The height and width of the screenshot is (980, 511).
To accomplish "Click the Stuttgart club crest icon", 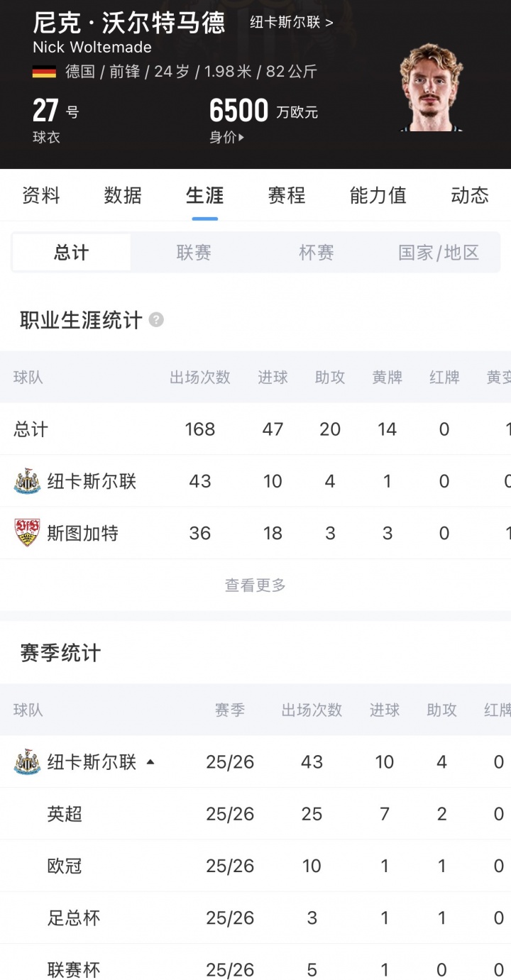I will point(28,533).
